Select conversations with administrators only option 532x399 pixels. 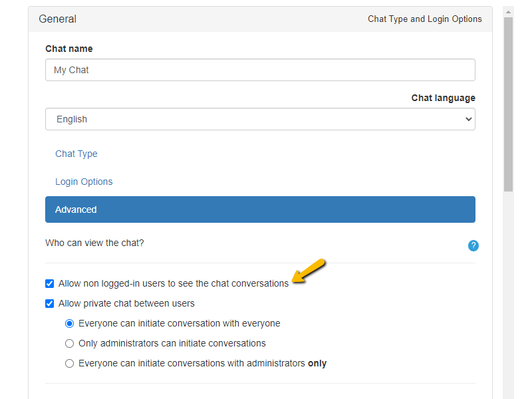[69, 363]
